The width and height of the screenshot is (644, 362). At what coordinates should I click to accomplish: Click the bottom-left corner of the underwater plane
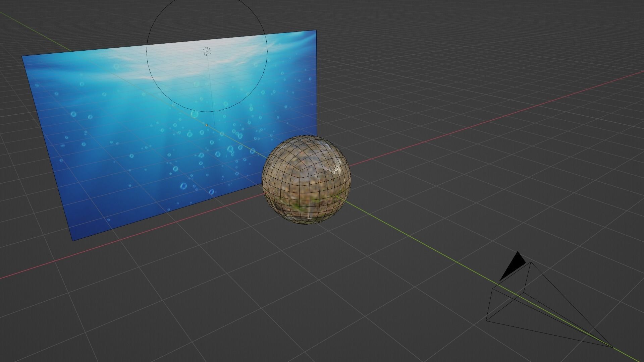pyautogui.click(x=73, y=240)
